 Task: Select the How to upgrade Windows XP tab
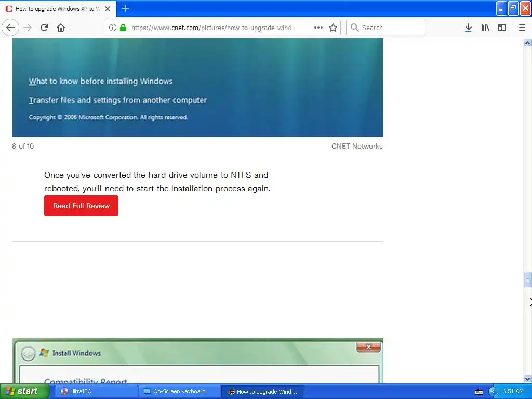coord(58,9)
